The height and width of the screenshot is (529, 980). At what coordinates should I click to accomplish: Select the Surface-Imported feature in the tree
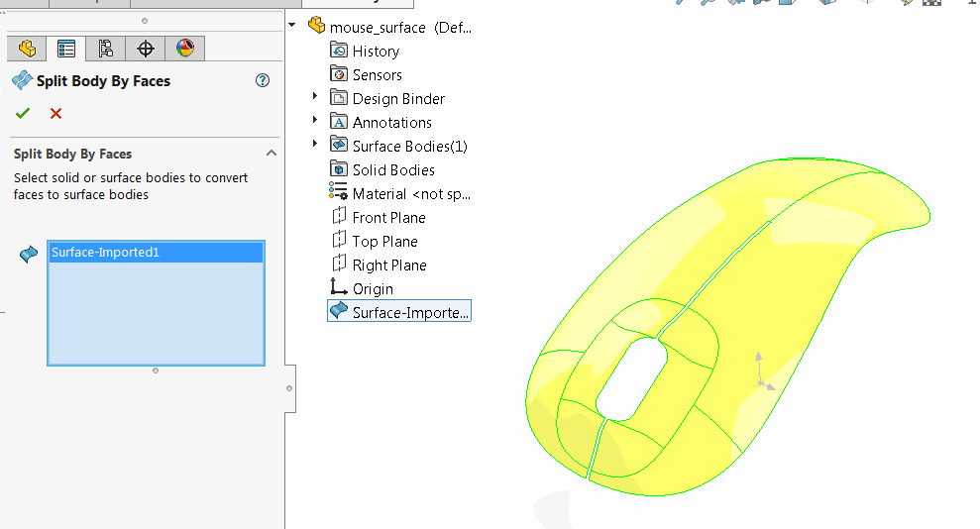click(x=399, y=311)
